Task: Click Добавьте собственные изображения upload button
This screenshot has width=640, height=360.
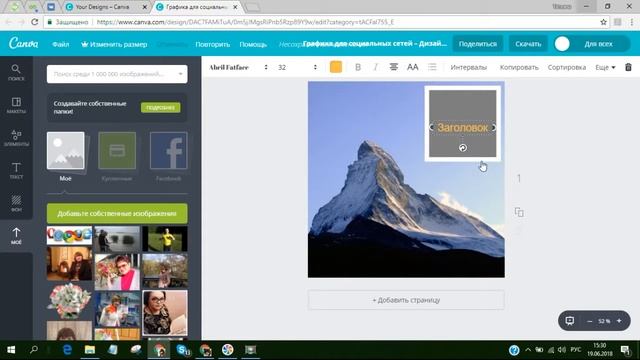Action: [117, 213]
